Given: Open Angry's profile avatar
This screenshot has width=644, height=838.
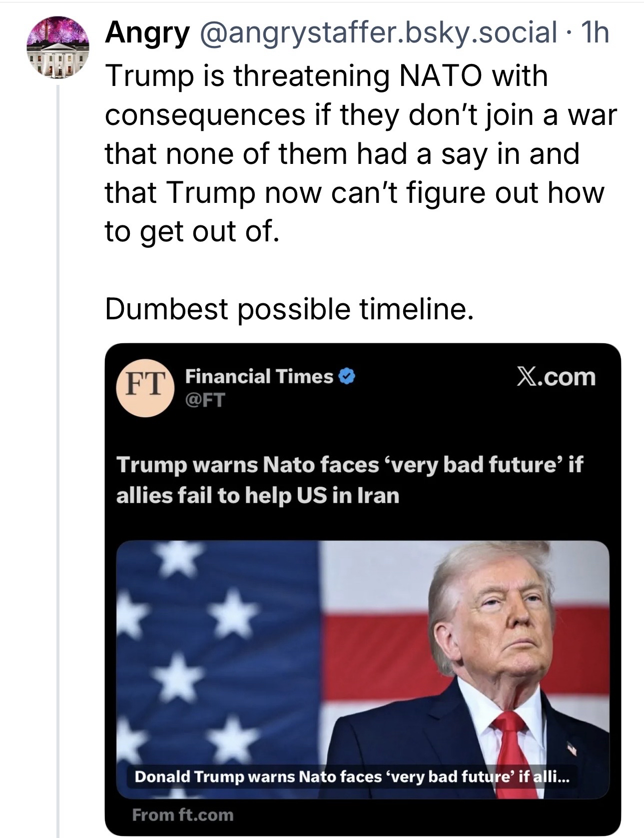Looking at the screenshot, I should 58,47.
